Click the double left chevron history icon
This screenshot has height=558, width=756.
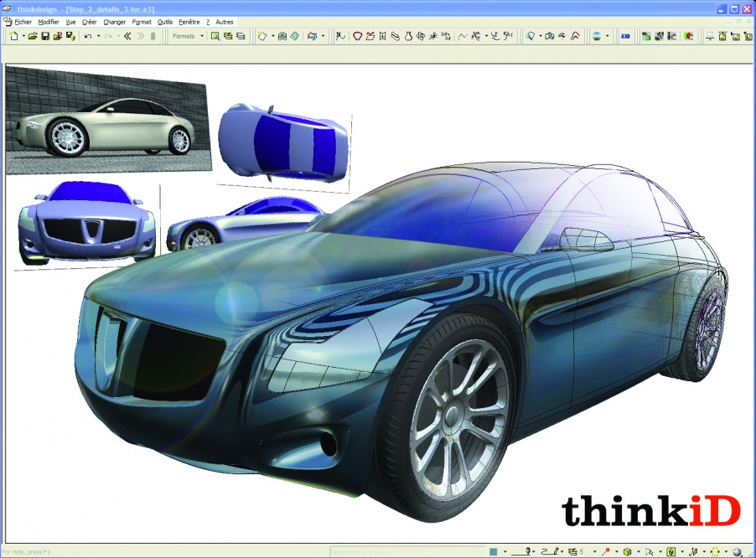(x=127, y=36)
